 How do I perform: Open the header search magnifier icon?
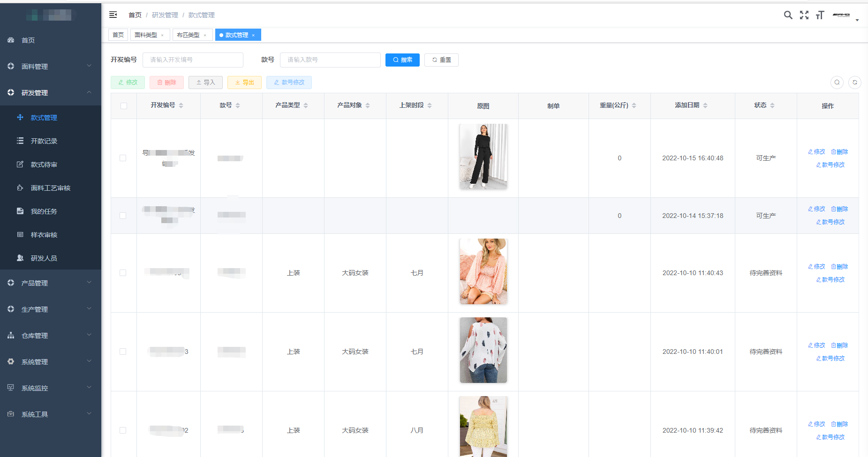[788, 15]
